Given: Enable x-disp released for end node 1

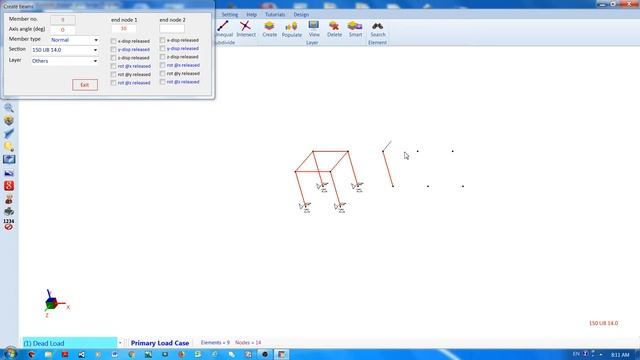Looking at the screenshot, I should coord(113,41).
